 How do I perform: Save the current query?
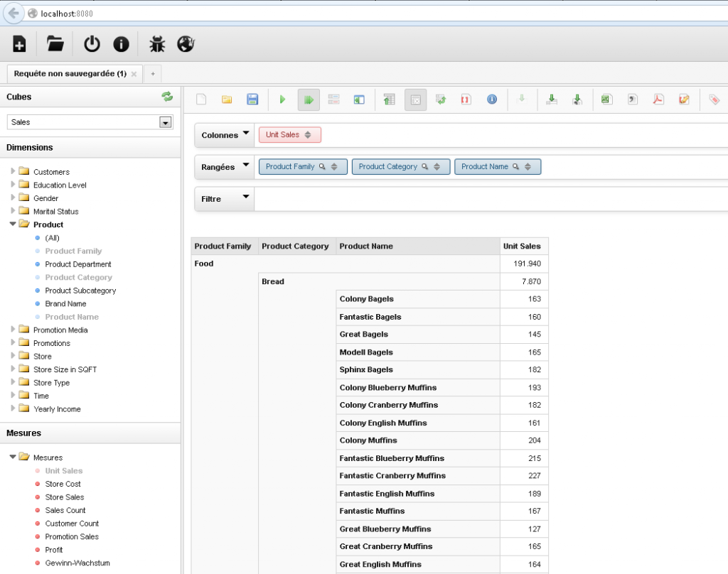click(x=252, y=99)
